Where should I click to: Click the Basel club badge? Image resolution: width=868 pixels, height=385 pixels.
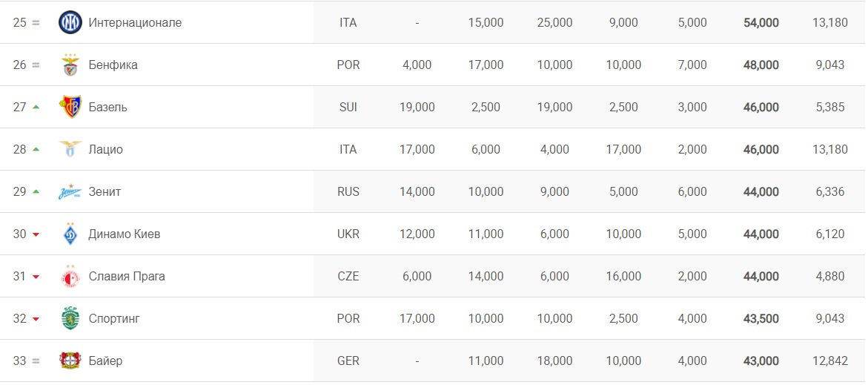(70, 107)
